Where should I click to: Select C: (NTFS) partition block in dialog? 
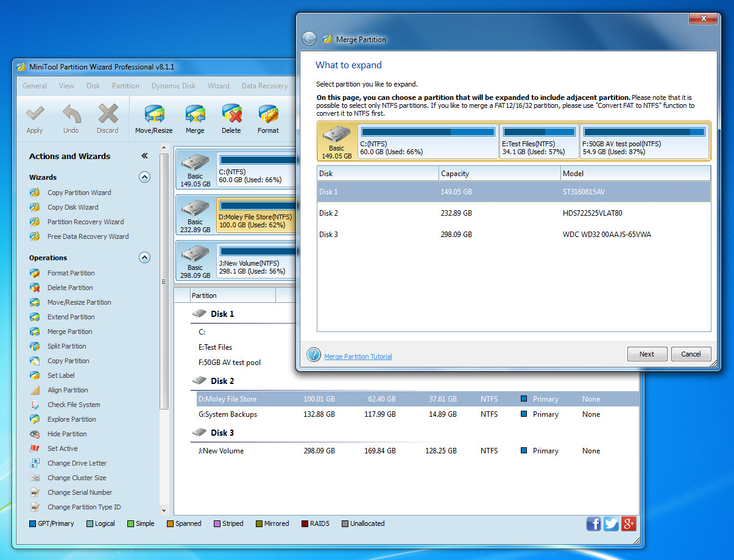428,141
